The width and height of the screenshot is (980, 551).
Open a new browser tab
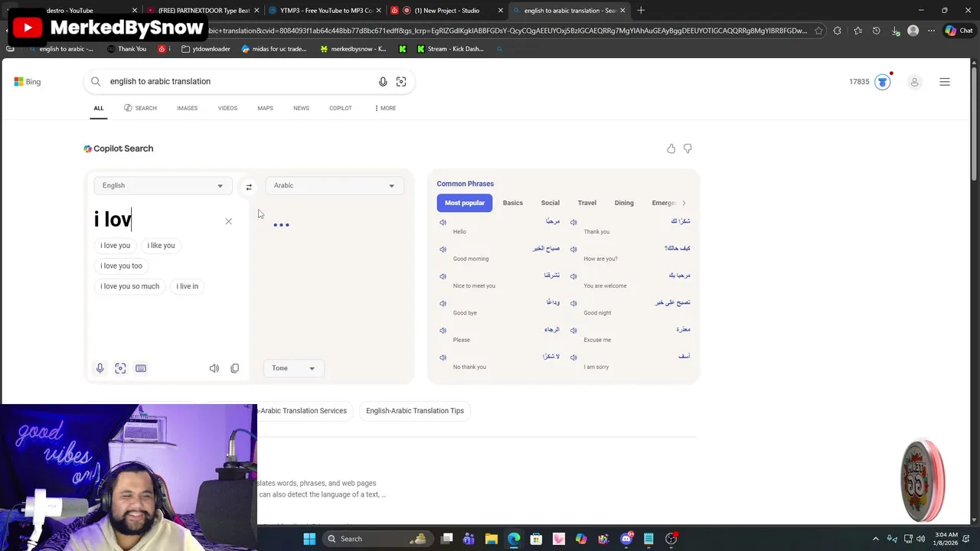point(641,11)
